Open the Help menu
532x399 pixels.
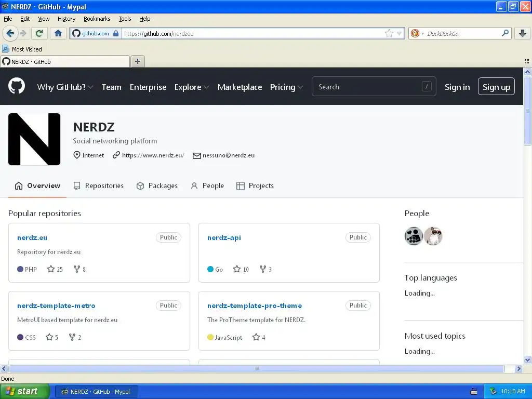pos(144,19)
